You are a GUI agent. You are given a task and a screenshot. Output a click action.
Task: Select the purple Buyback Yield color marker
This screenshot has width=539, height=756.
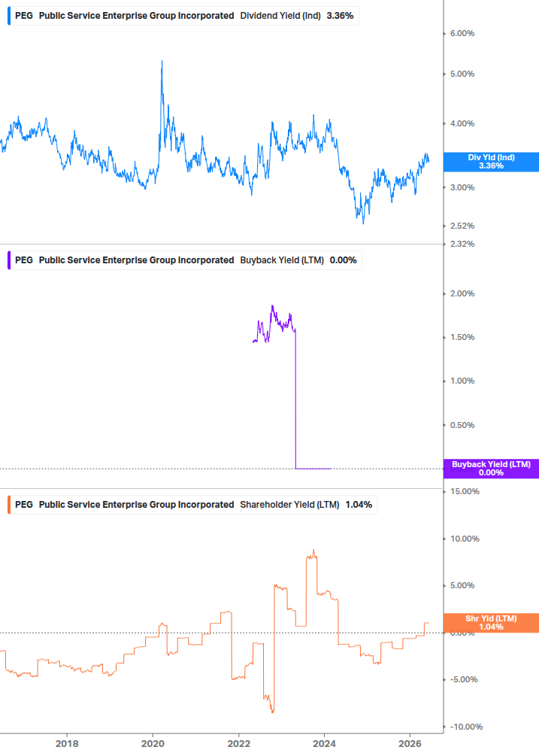pos(9,260)
